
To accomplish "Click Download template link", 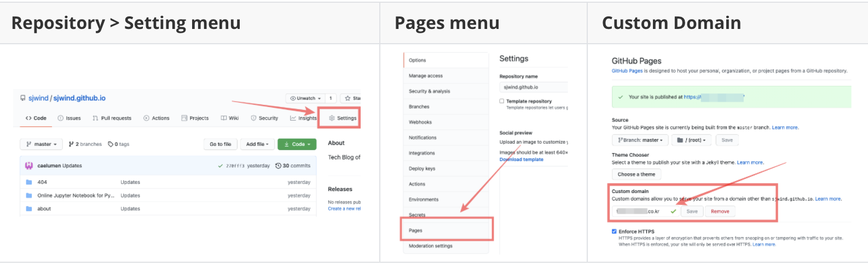I will click(x=522, y=160).
